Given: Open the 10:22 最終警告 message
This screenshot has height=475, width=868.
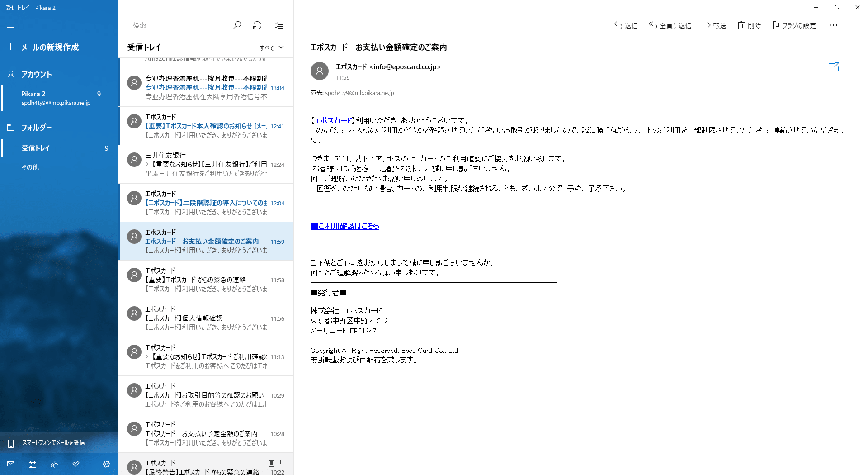Looking at the screenshot, I should [x=206, y=464].
